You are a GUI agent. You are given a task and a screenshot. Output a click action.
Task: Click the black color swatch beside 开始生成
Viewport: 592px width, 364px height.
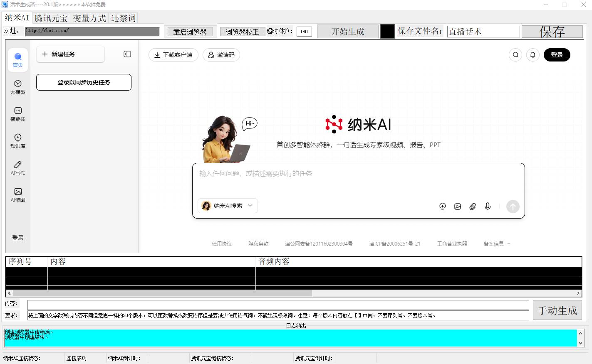tap(387, 32)
